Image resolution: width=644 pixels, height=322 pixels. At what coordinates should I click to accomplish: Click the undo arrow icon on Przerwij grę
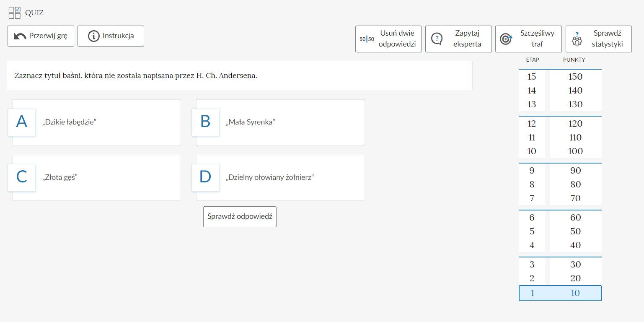[x=20, y=36]
